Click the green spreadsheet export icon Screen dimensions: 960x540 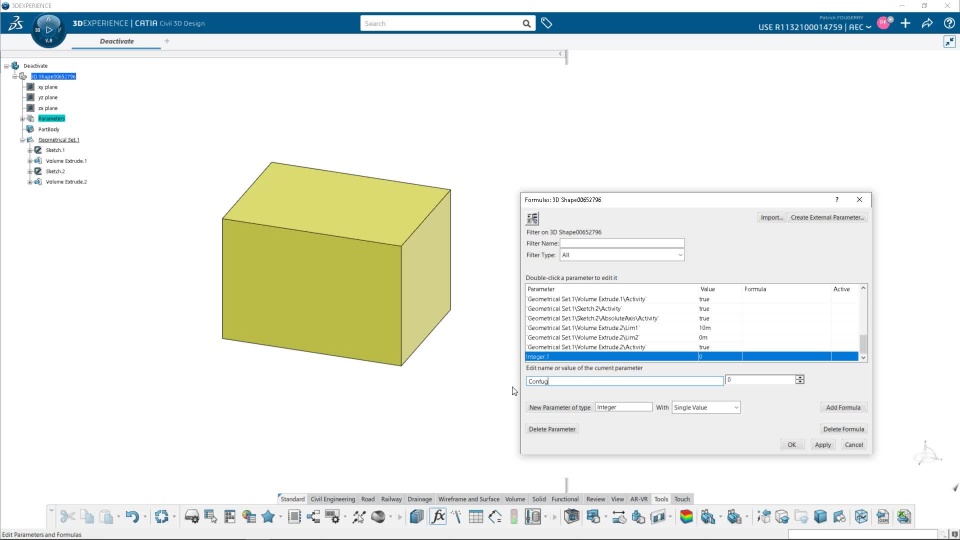click(904, 517)
